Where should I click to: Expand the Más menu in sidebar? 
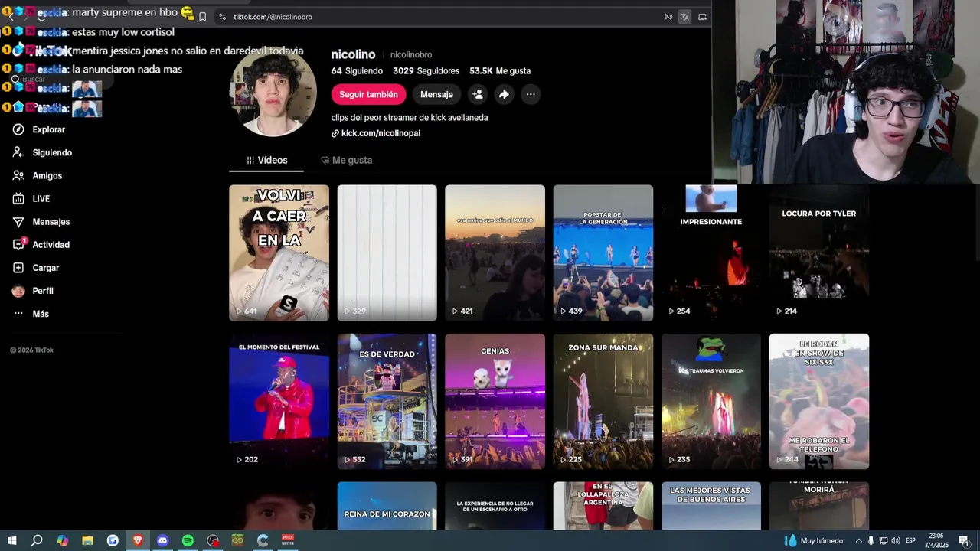31,314
